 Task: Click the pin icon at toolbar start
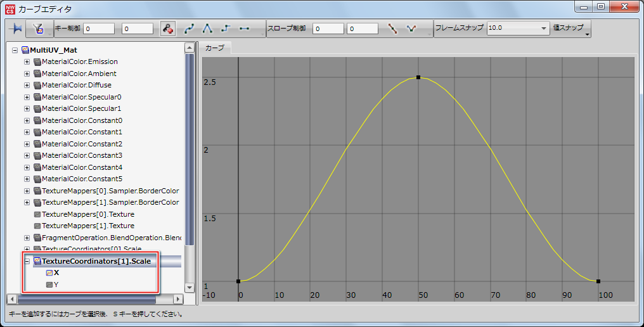[16, 29]
